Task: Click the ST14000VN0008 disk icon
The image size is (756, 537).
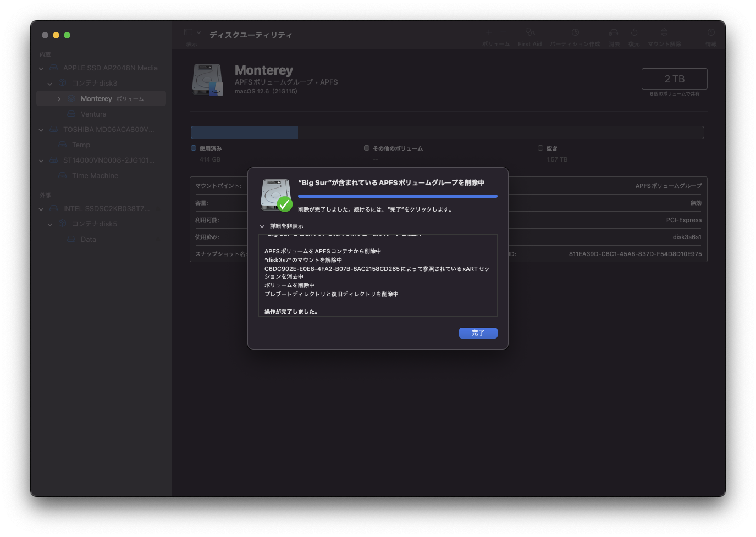Action: tap(54, 160)
